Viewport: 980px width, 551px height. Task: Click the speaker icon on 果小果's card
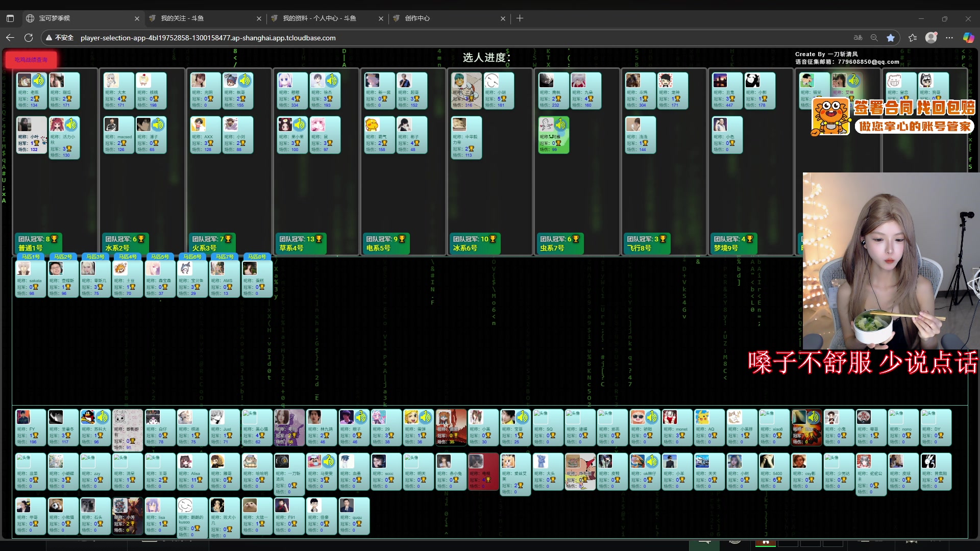300,124
